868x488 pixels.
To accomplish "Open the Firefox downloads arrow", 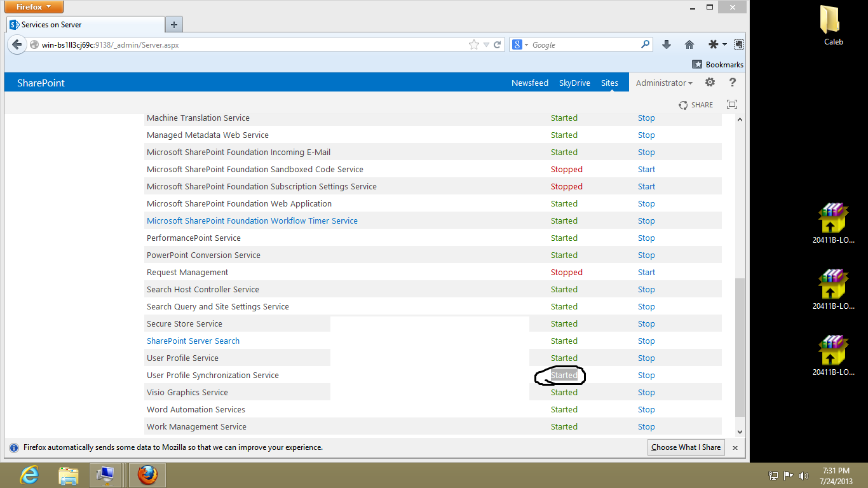I will coord(667,44).
